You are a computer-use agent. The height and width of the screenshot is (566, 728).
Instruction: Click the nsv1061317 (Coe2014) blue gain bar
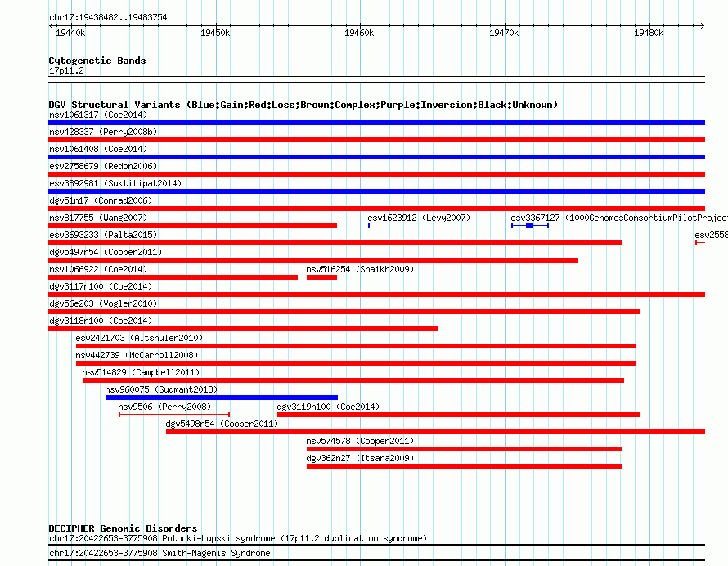(376, 123)
